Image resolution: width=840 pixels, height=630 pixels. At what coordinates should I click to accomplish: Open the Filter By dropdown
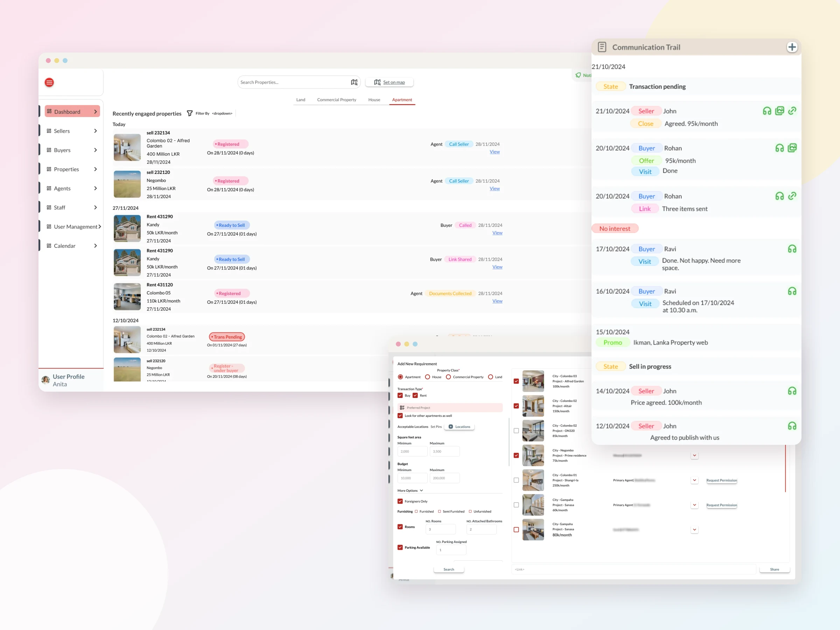pyautogui.click(x=222, y=113)
